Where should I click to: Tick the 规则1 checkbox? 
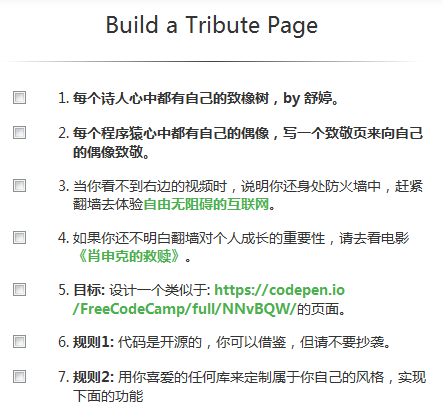click(19, 342)
